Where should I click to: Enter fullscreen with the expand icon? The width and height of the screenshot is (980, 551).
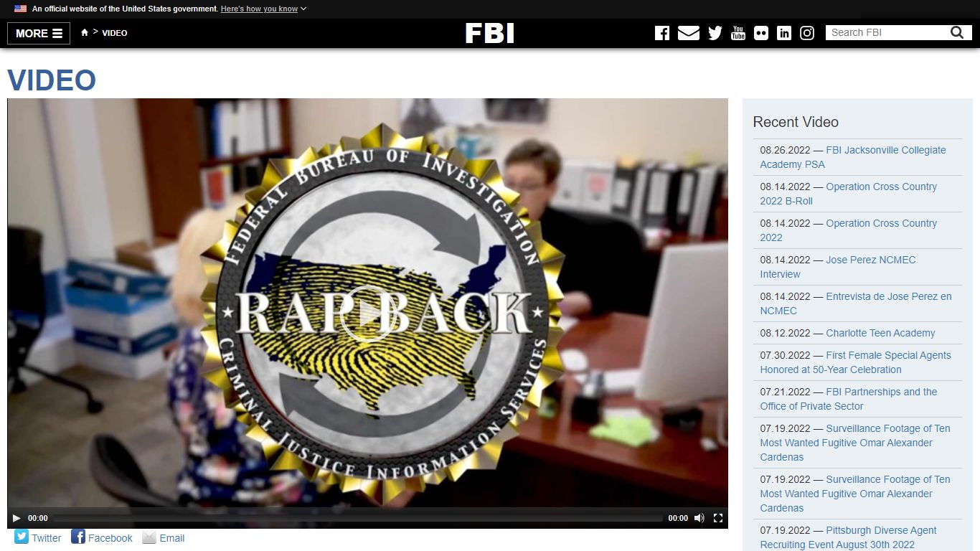click(718, 518)
